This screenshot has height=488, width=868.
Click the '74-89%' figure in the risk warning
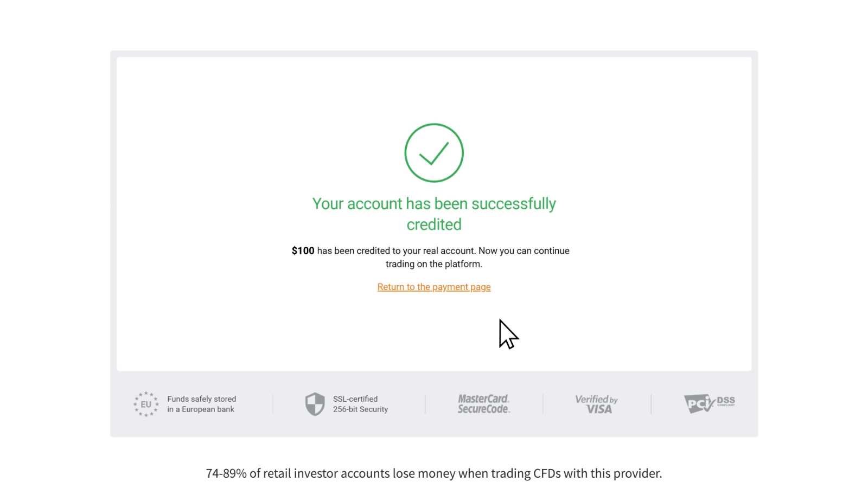pos(226,473)
